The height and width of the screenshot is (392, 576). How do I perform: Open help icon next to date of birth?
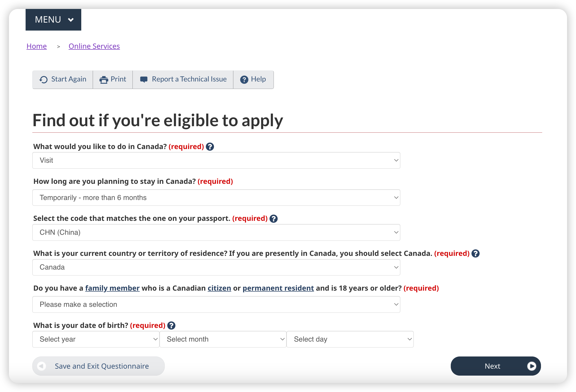[171, 326]
